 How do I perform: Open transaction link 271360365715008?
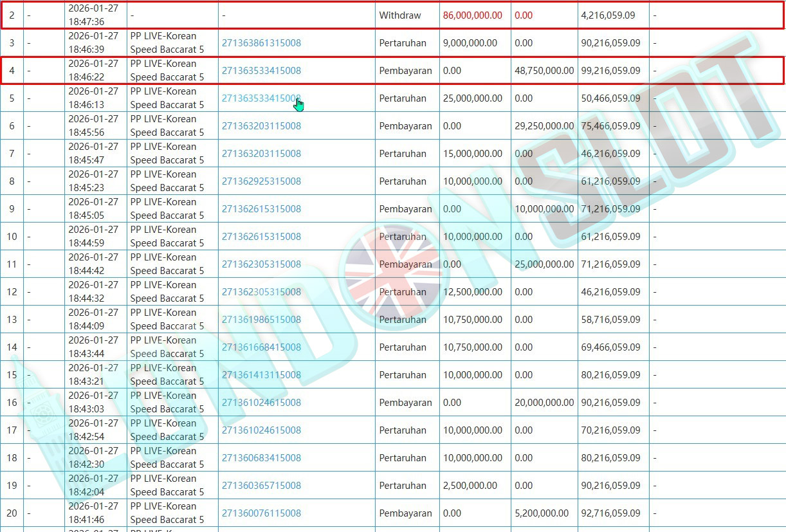tap(261, 486)
